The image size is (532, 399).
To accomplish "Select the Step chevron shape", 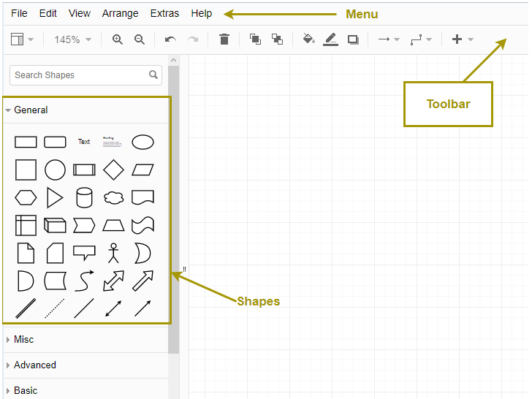I will pos(84,225).
